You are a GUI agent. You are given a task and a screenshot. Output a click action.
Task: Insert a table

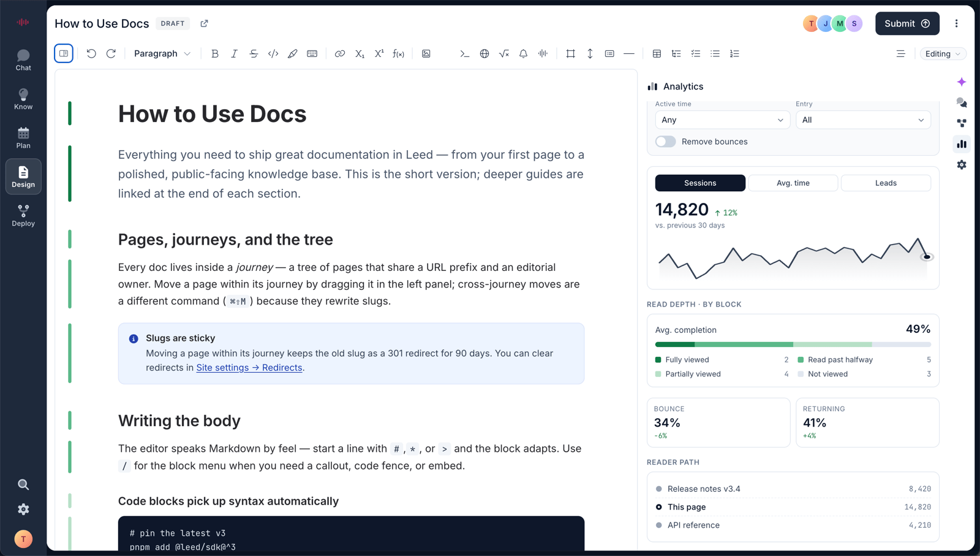tap(657, 53)
